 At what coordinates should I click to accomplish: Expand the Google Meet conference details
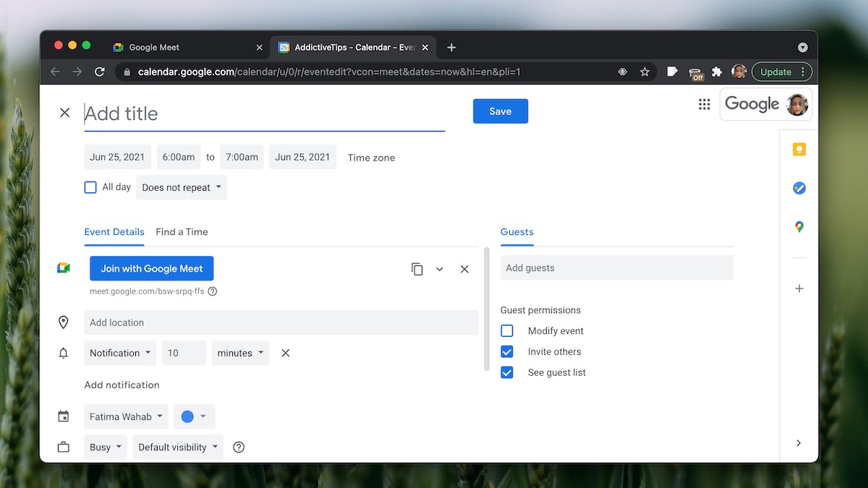click(439, 269)
